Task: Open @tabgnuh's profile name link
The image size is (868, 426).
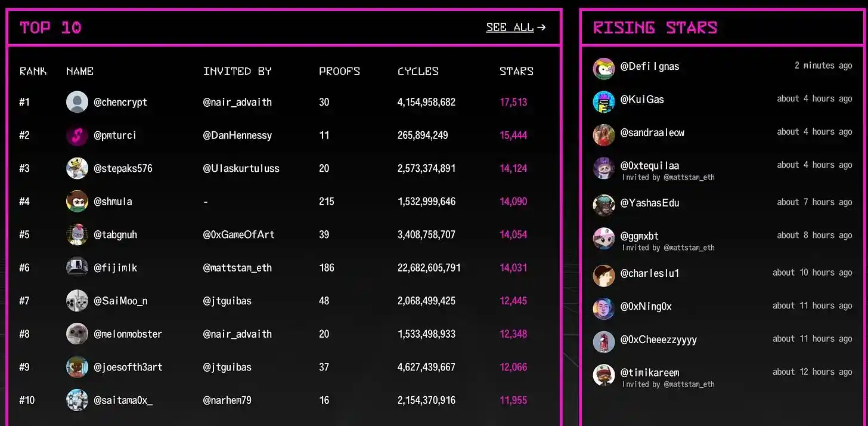Action: [x=115, y=234]
